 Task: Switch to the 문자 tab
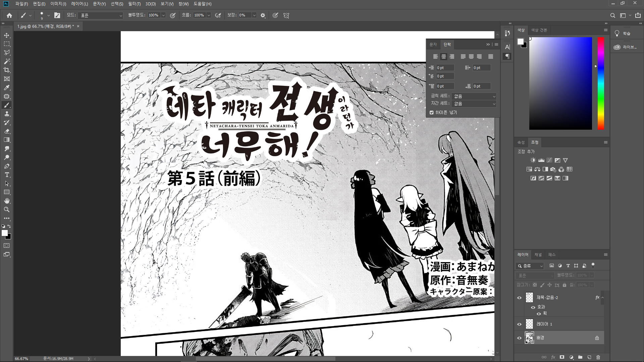(433, 45)
